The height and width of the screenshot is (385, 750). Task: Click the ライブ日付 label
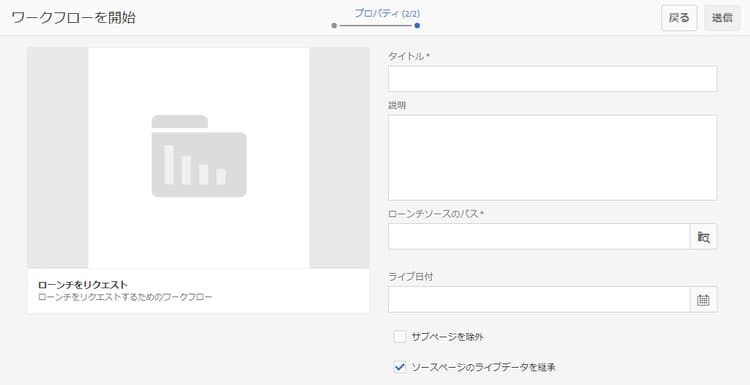[x=410, y=276]
